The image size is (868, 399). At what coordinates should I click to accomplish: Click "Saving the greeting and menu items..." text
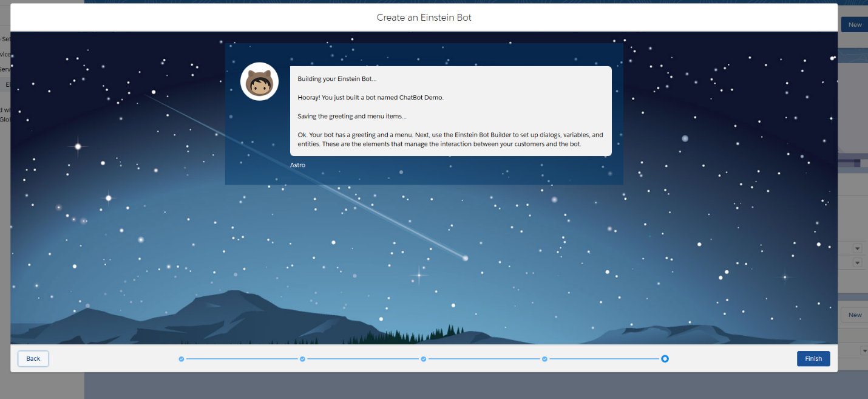click(352, 116)
